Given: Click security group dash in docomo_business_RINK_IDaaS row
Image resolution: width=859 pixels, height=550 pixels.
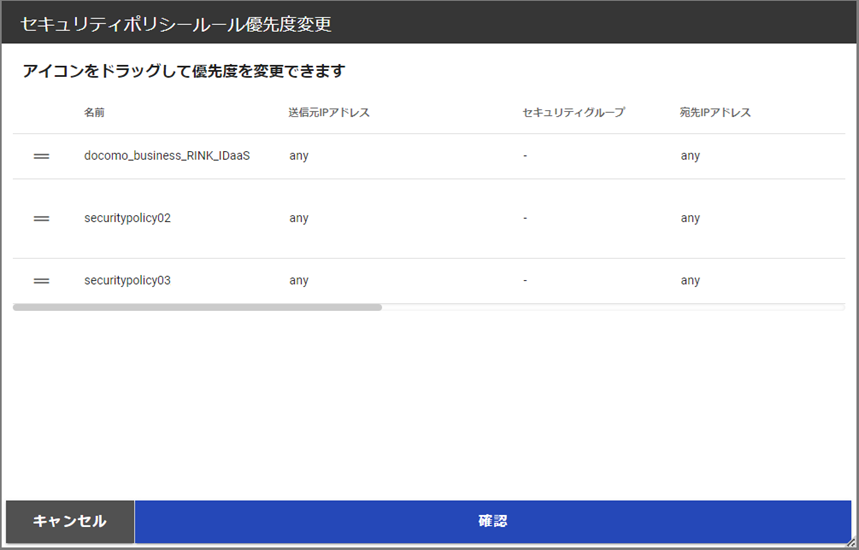Looking at the screenshot, I should tap(525, 156).
